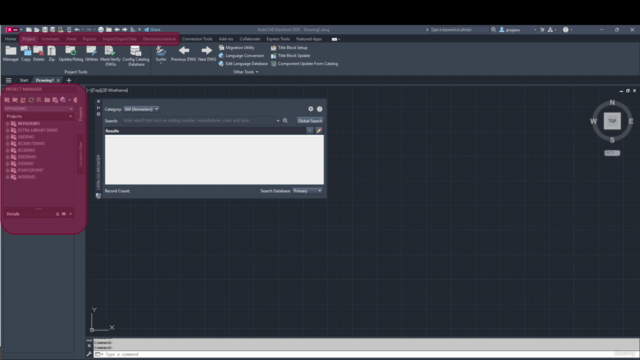Open Language Conversion tool
640x360 pixels.
coord(241,56)
